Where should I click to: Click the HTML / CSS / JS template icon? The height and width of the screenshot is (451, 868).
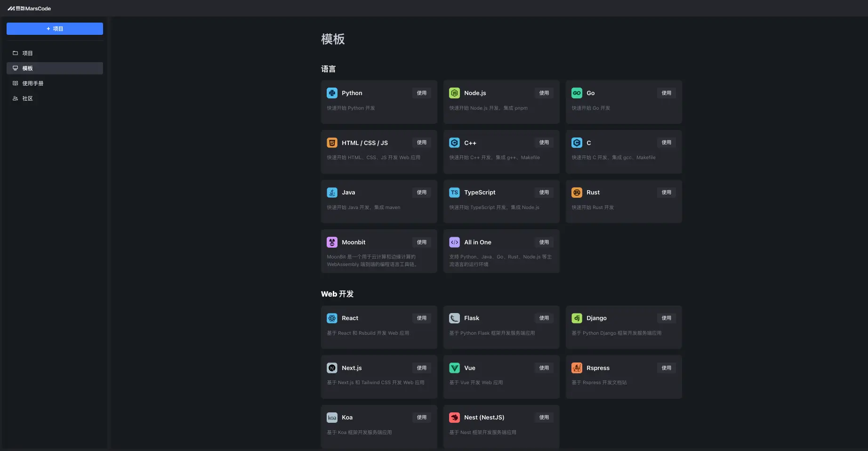[x=332, y=143]
